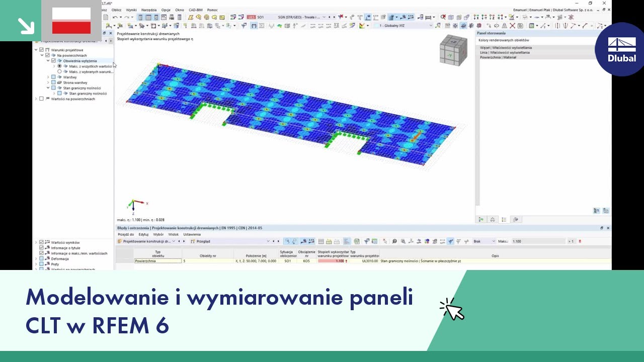Select Węzeł | Właściwości wyświetlania row

coord(544,48)
